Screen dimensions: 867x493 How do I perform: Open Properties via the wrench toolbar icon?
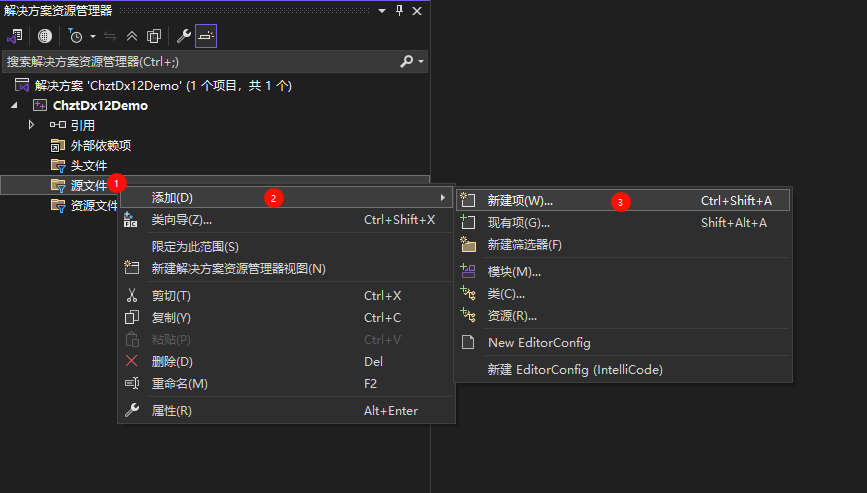tap(183, 36)
